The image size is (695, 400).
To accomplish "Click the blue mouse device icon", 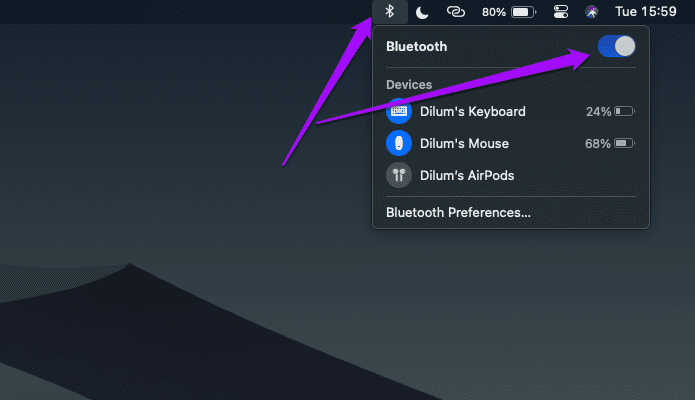I will pyautogui.click(x=399, y=143).
